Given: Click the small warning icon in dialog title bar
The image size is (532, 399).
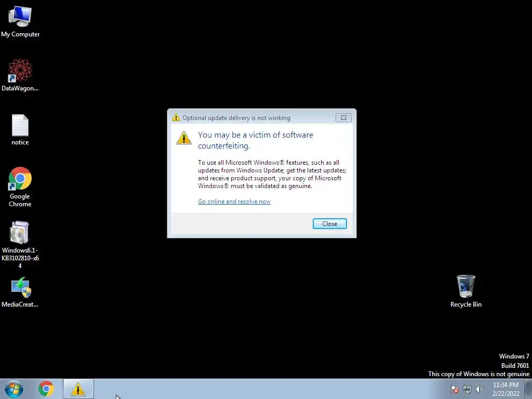Looking at the screenshot, I should [176, 118].
